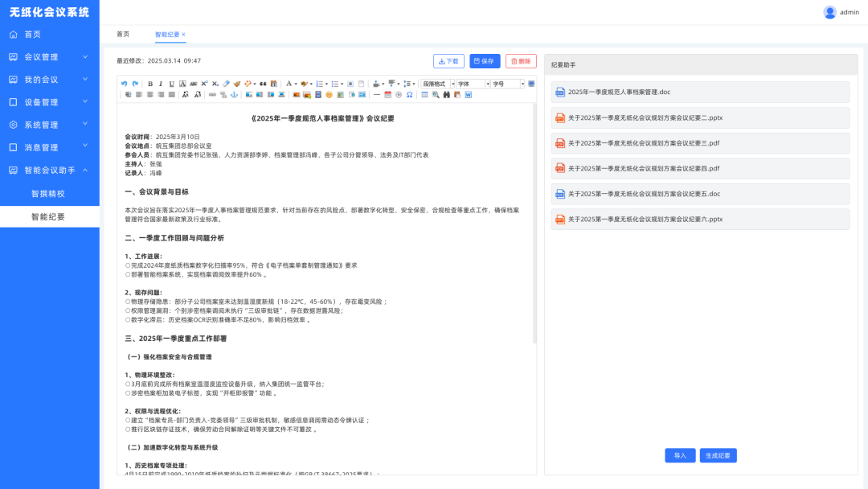The image size is (868, 489).
Task: Toggle underline formatting
Action: [171, 84]
